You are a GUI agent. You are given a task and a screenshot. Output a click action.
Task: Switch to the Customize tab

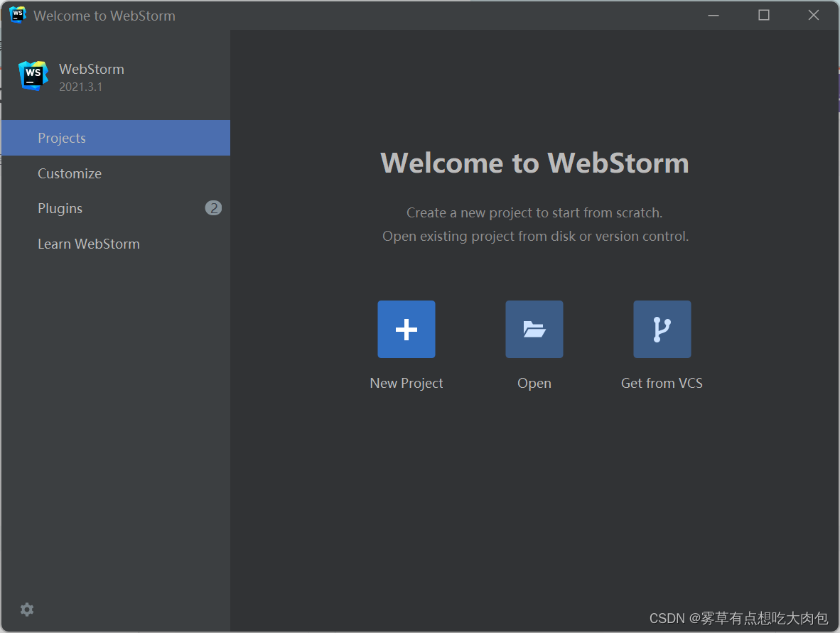coord(116,173)
